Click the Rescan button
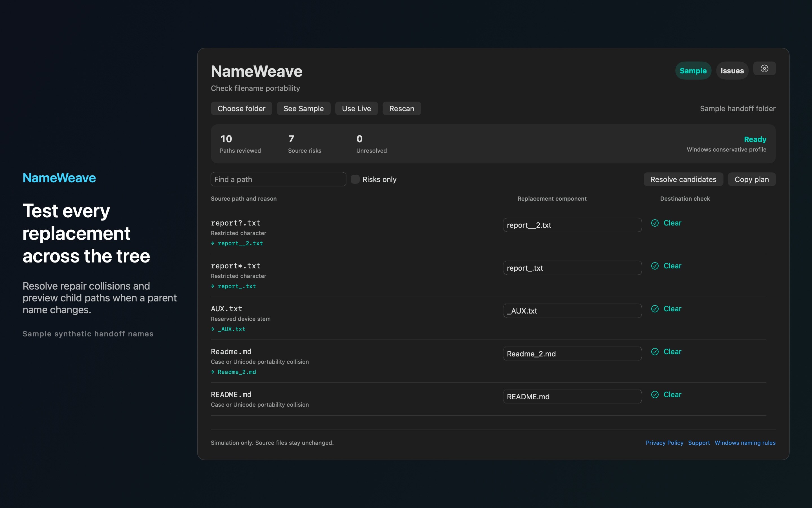The image size is (812, 508). (x=402, y=109)
